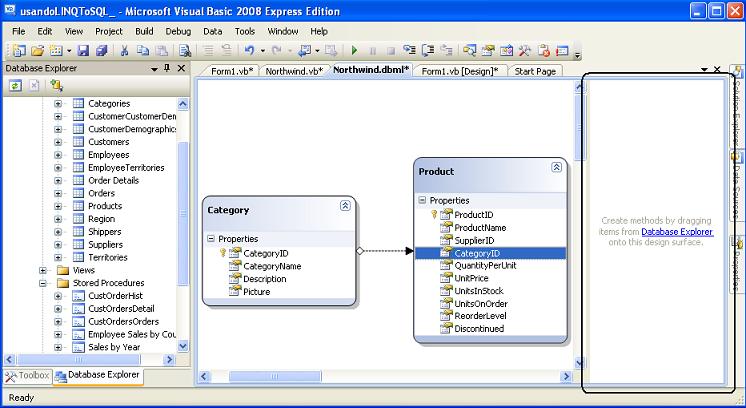Select CategoryName property in Category entity

[x=272, y=266]
